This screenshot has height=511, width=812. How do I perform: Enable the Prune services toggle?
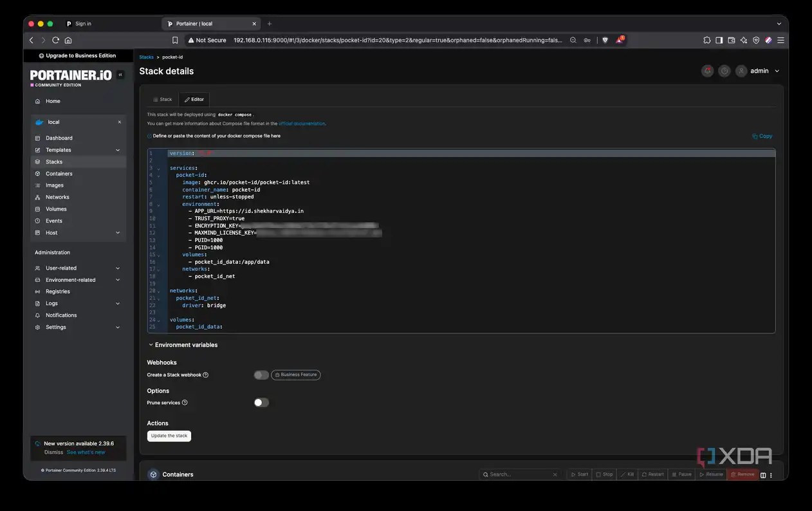(x=261, y=403)
